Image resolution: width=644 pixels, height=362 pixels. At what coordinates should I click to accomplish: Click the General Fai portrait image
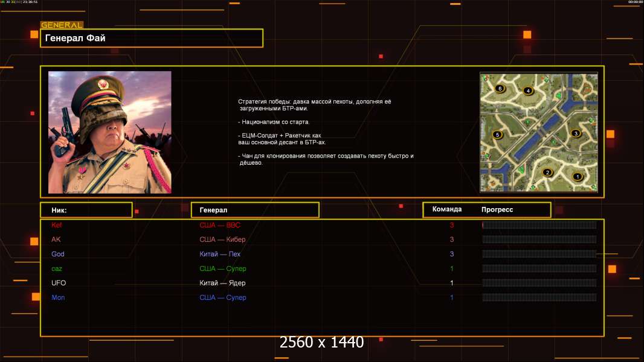[110, 132]
